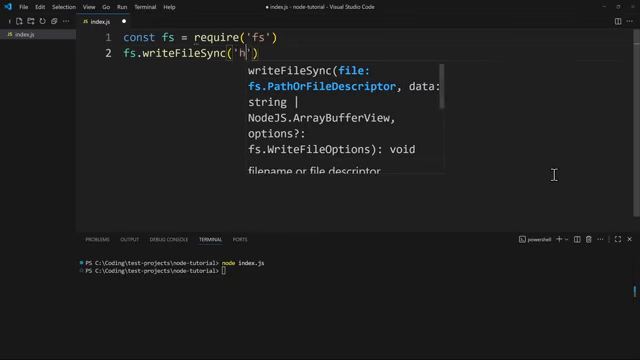Create a new folder in explorer
This screenshot has width=640, height=360.
coord(31,21)
